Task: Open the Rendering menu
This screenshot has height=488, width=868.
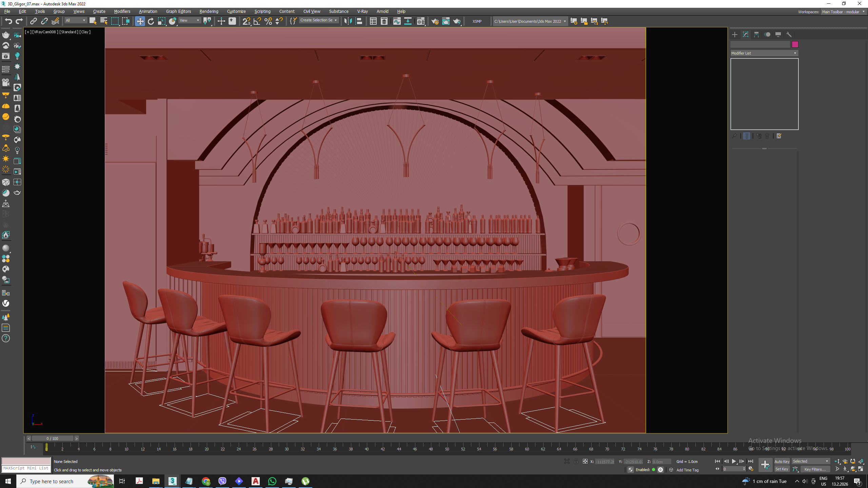Action: click(209, 12)
